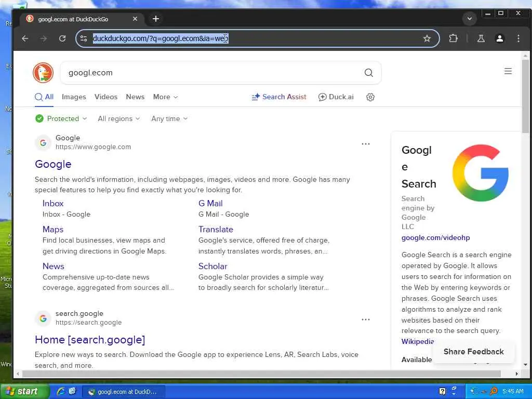Open the Wikipedia link in side panel
Viewport: 532px width, 399px height.
point(418,341)
